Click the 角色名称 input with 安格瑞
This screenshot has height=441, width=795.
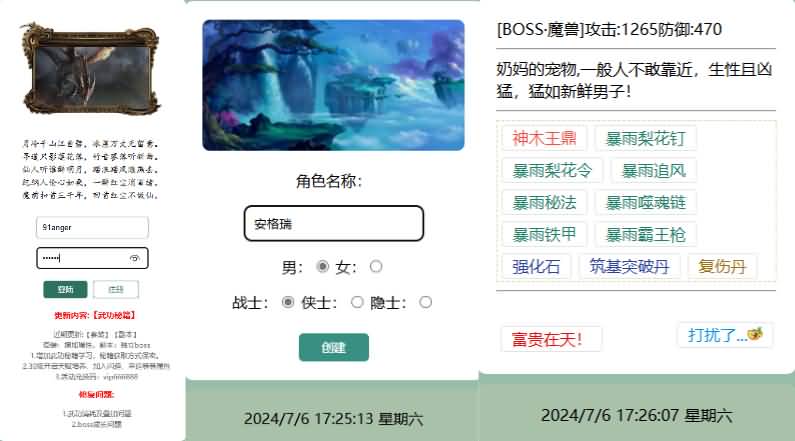(x=334, y=223)
